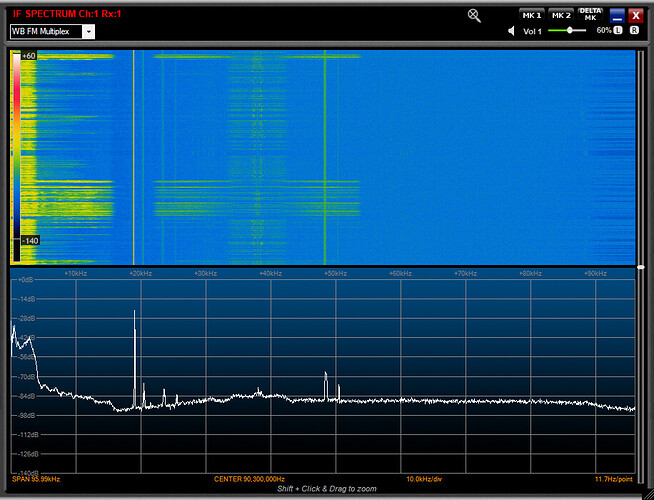Viewport: 654px width, 500px height.
Task: Click the zoom reset magnifier icon
Action: coord(474,15)
